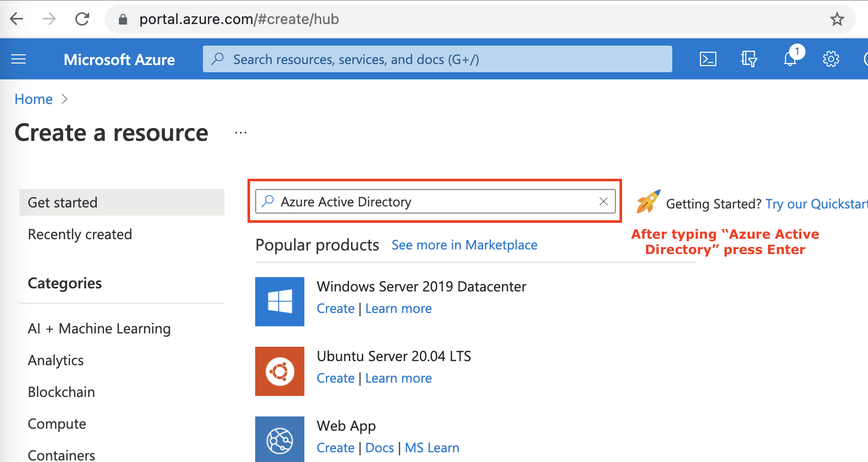Launch Cloud Shell from the top bar
This screenshot has height=462, width=868.
pyautogui.click(x=708, y=59)
